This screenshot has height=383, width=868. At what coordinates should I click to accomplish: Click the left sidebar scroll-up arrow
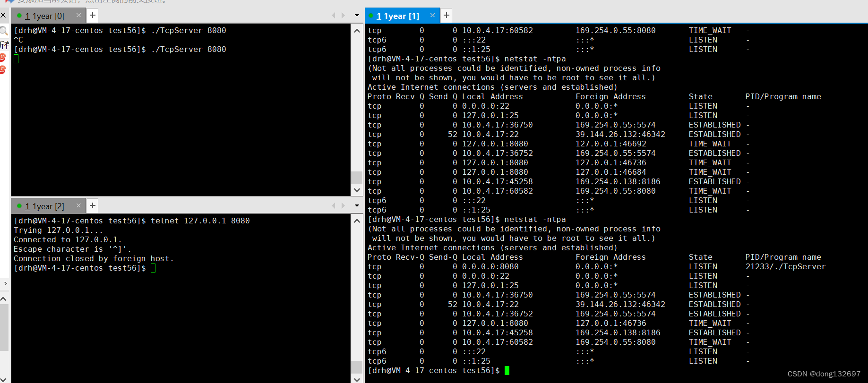pyautogui.click(x=3, y=299)
